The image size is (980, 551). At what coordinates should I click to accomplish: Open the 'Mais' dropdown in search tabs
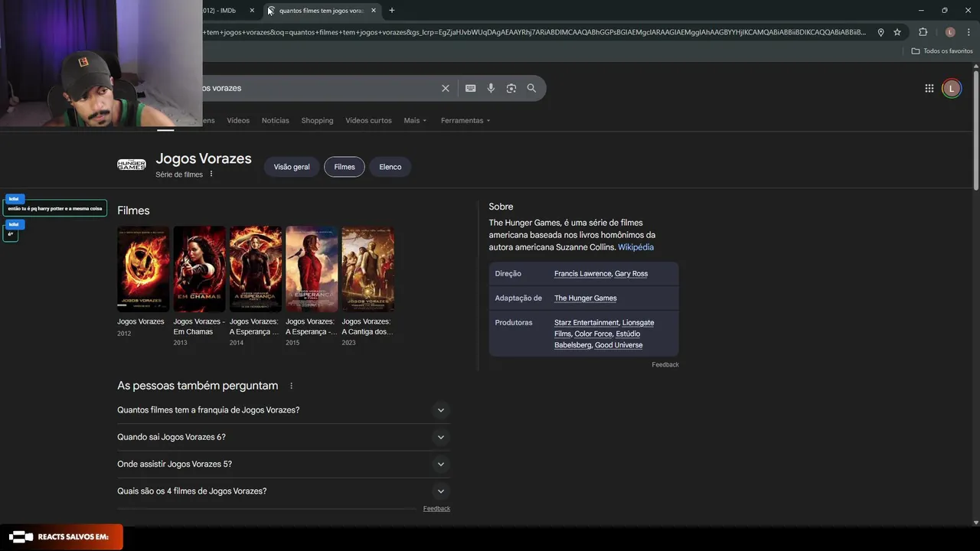[415, 120]
